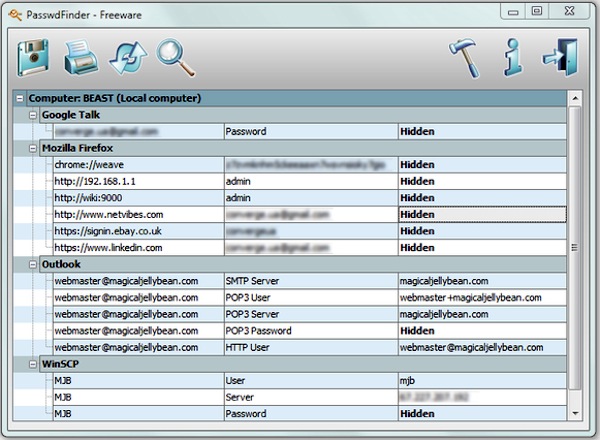Viewport: 600px width, 440px height.
Task: Minimize the PasswdFinder window
Action: pos(513,11)
